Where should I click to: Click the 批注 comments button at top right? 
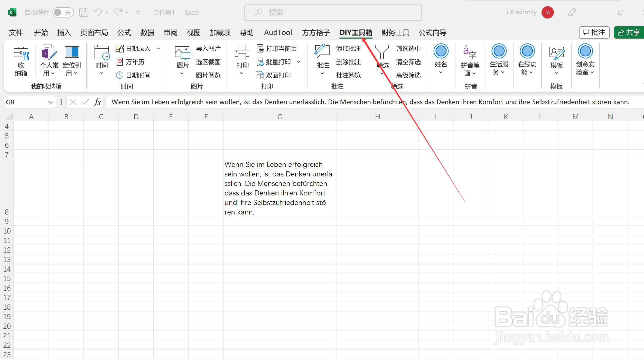coord(594,33)
